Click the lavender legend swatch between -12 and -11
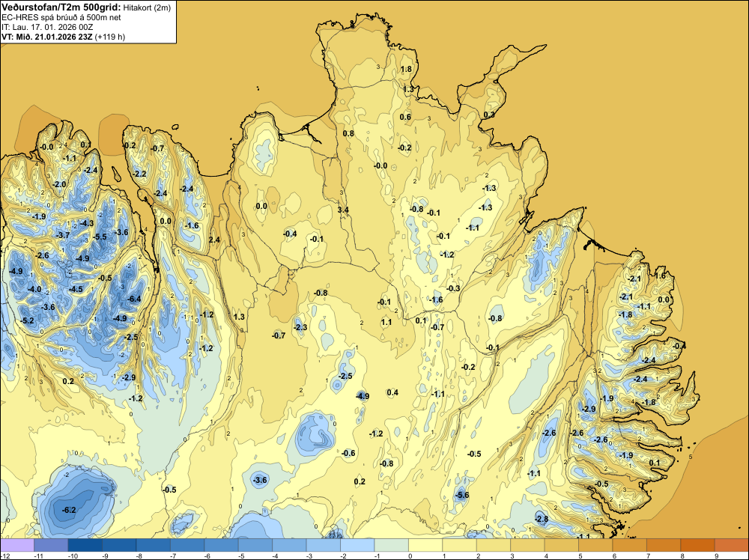 pyautogui.click(x=17, y=545)
